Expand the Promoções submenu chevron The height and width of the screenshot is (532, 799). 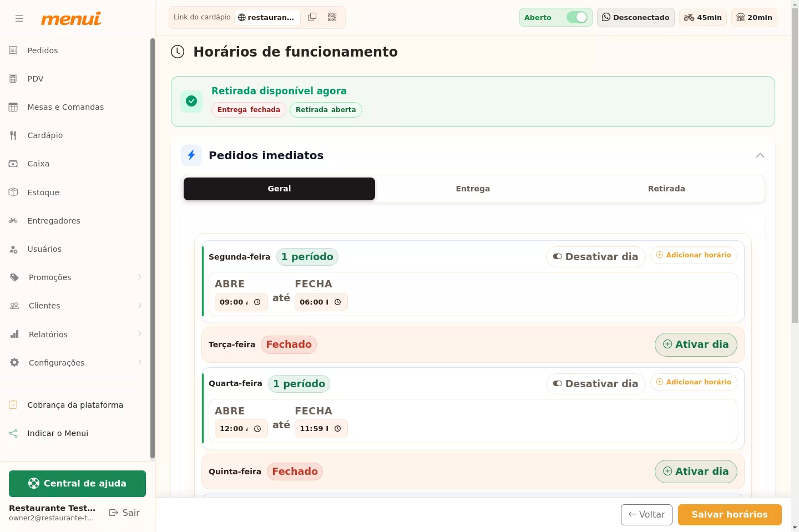point(140,277)
